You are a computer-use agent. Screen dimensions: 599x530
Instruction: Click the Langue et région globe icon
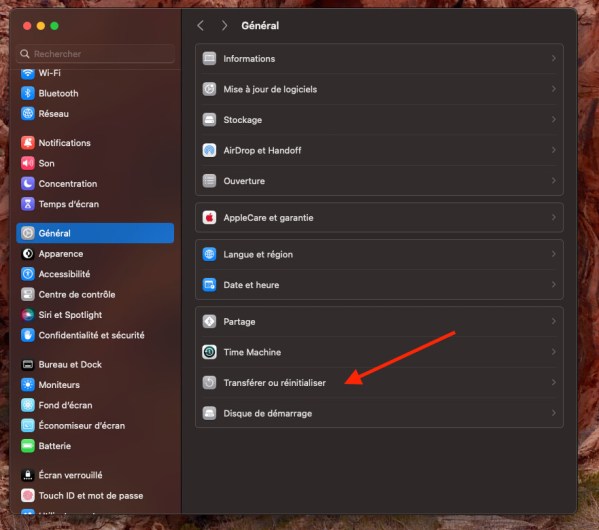209,254
